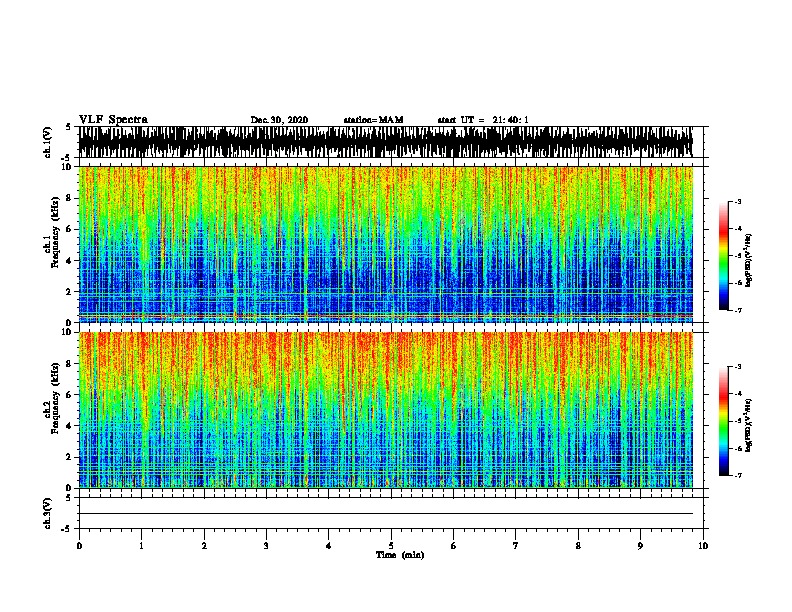The height and width of the screenshot is (612, 792).
Task: Click the "4" kHz tick on ch.1 frequency axis
Action: click(69, 261)
